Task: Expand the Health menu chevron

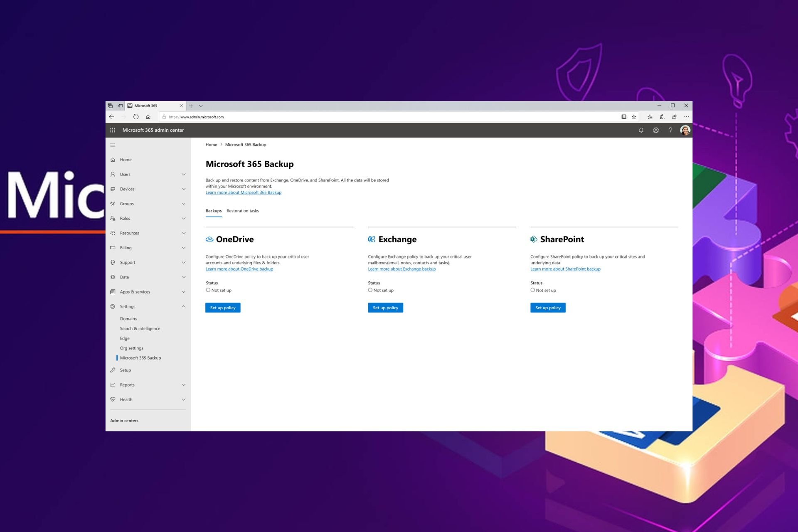Action: click(184, 400)
